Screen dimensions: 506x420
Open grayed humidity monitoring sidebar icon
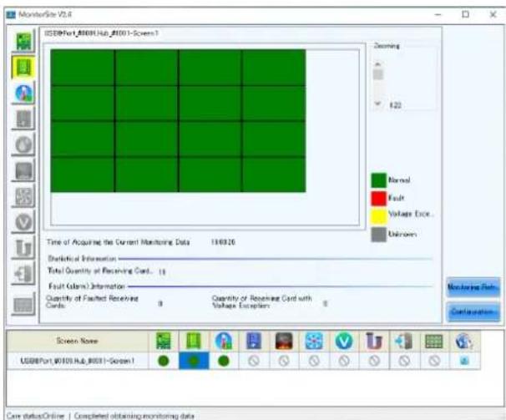coord(23,119)
